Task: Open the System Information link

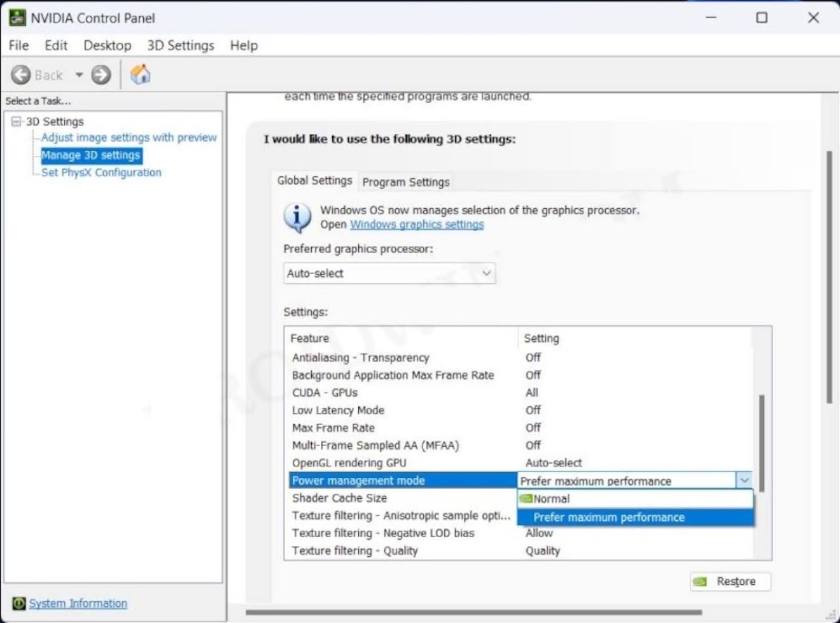Action: [78, 603]
